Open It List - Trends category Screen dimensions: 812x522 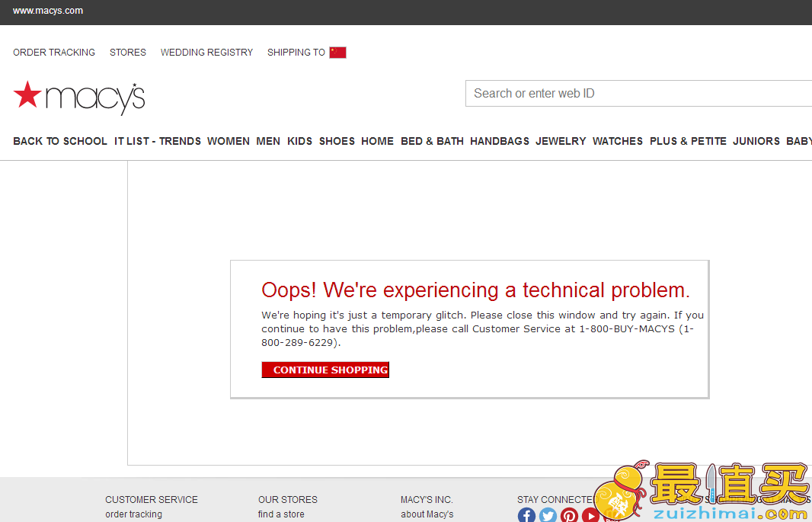(x=158, y=141)
